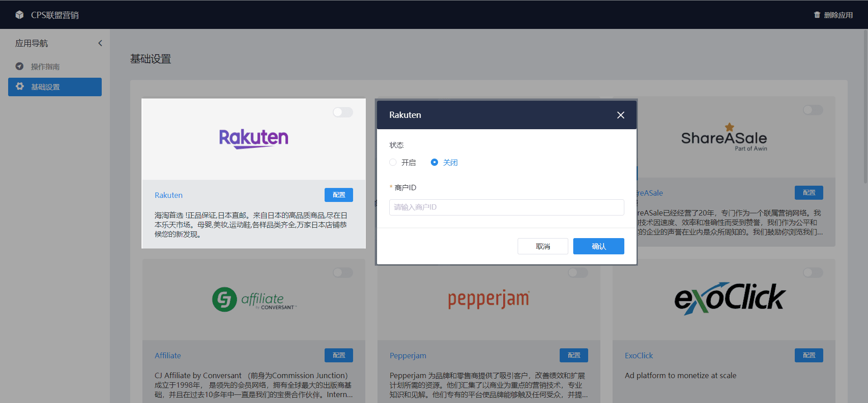Click the Rakuten logo image
Screen dimensions: 868x403
click(254, 138)
